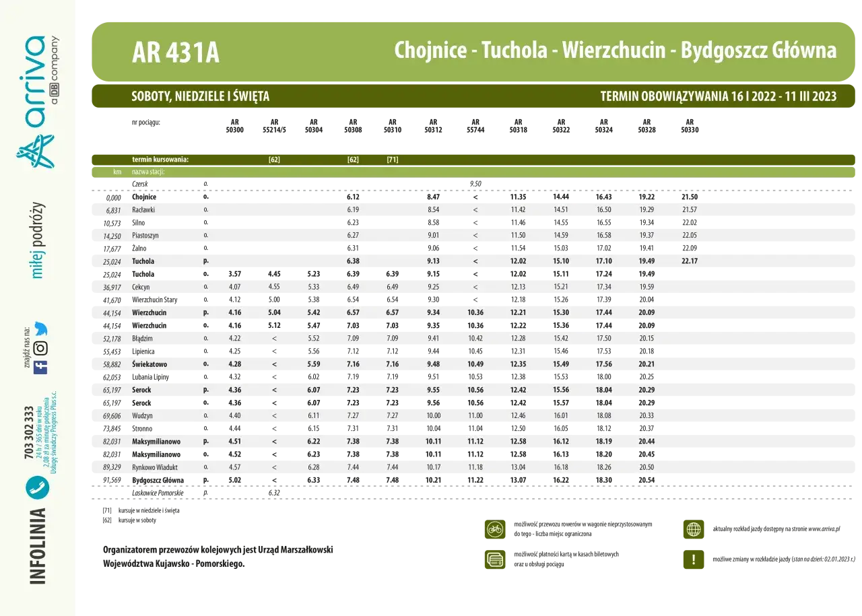The width and height of the screenshot is (862, 616).
Task: Click the [71] footnote marker
Action: click(392, 160)
